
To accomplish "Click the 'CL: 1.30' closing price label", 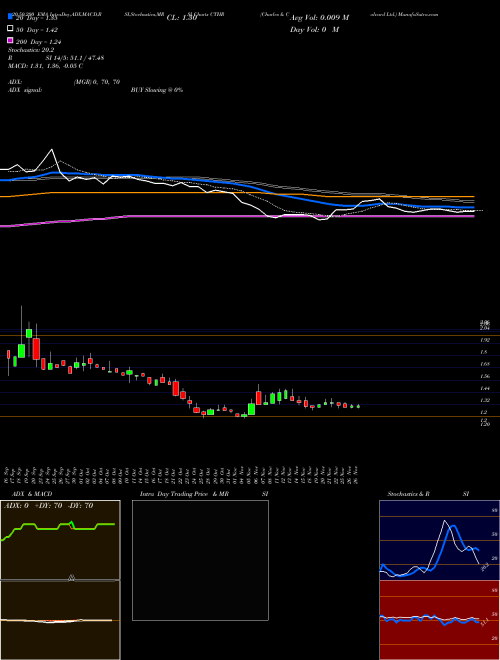I will [x=182, y=18].
